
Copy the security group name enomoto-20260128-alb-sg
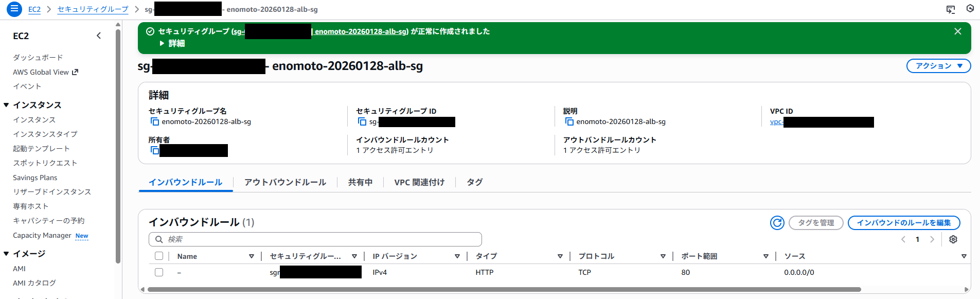(154, 121)
